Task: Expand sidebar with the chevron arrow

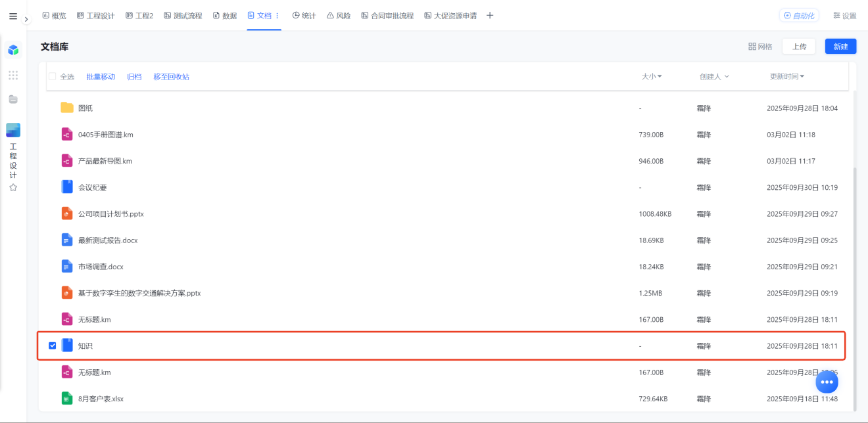Action: [x=26, y=19]
